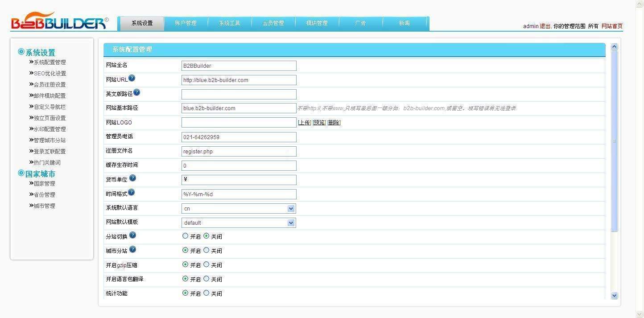
Task: Open the 会员管理 top tab
Action: pos(273,23)
